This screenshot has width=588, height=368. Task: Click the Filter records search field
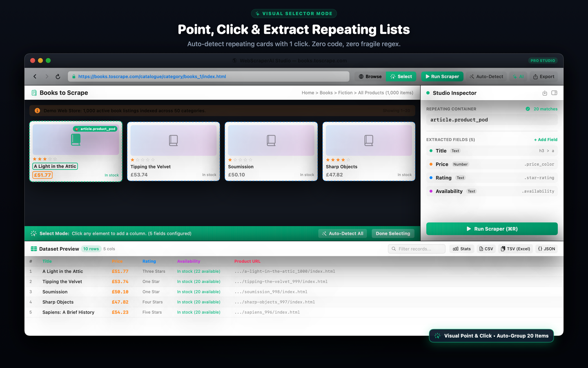416,249
